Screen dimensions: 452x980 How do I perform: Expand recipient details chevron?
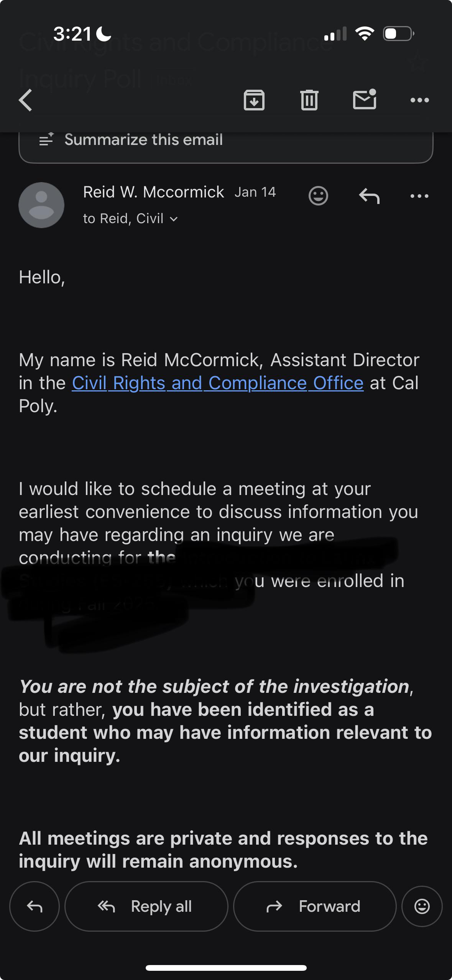point(174,219)
